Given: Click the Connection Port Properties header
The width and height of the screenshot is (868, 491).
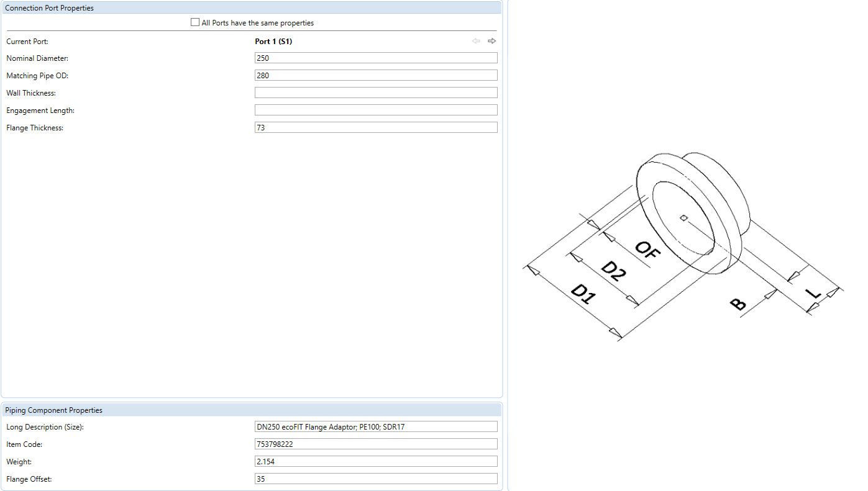Looking at the screenshot, I should pyautogui.click(x=252, y=8).
